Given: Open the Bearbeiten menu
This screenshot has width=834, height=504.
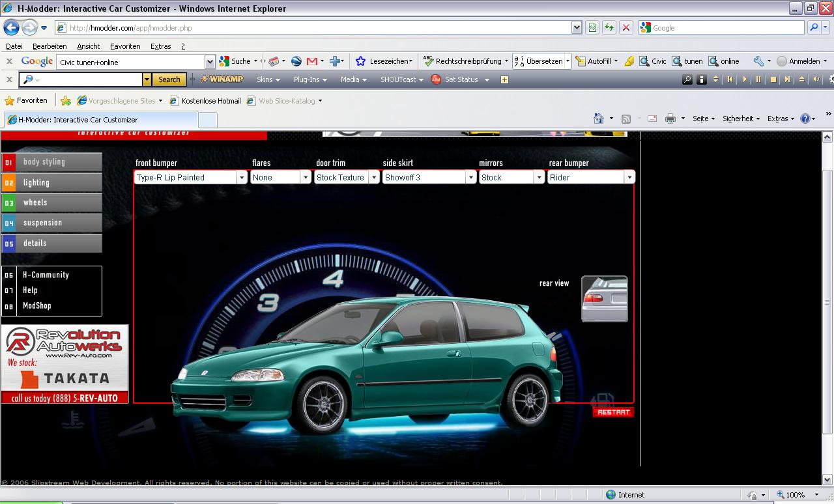Looking at the screenshot, I should pyautogui.click(x=50, y=46).
